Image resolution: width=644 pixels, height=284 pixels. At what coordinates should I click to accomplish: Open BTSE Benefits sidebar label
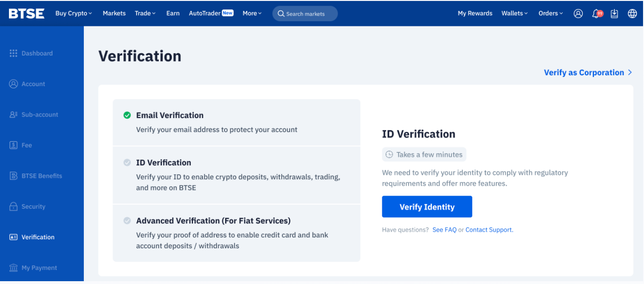42,176
